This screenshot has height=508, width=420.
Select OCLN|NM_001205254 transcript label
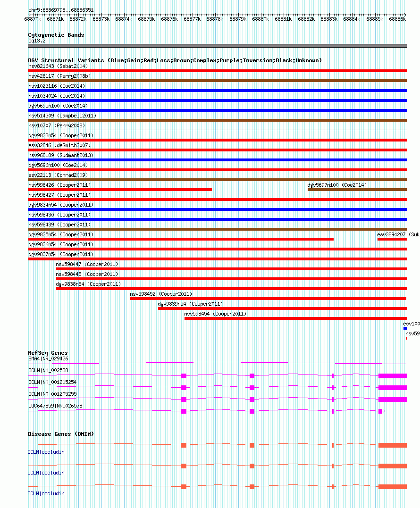[52, 382]
